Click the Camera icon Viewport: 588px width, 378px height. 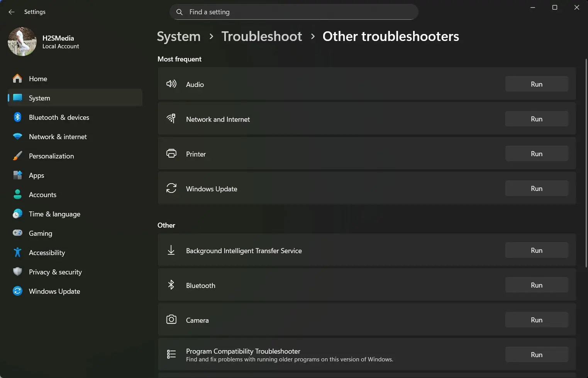click(x=171, y=319)
